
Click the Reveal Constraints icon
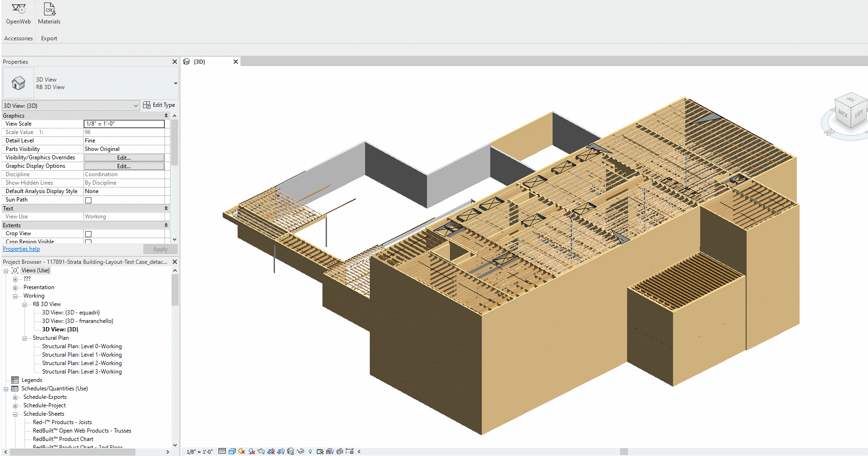pyautogui.click(x=350, y=451)
